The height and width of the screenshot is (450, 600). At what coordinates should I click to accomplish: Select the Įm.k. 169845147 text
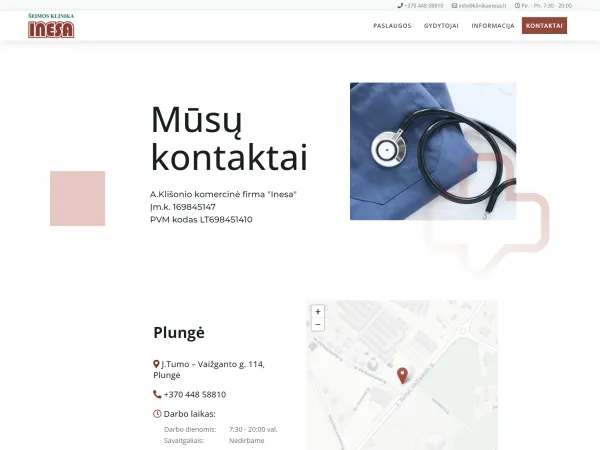[x=183, y=207]
